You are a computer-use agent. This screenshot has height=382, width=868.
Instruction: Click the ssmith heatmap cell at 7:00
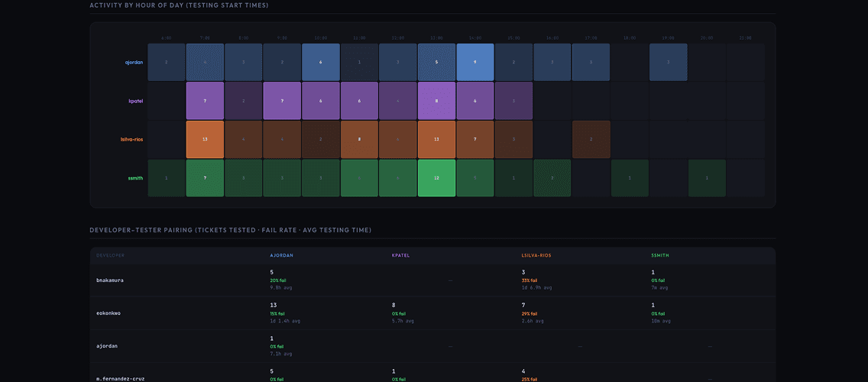click(206, 178)
